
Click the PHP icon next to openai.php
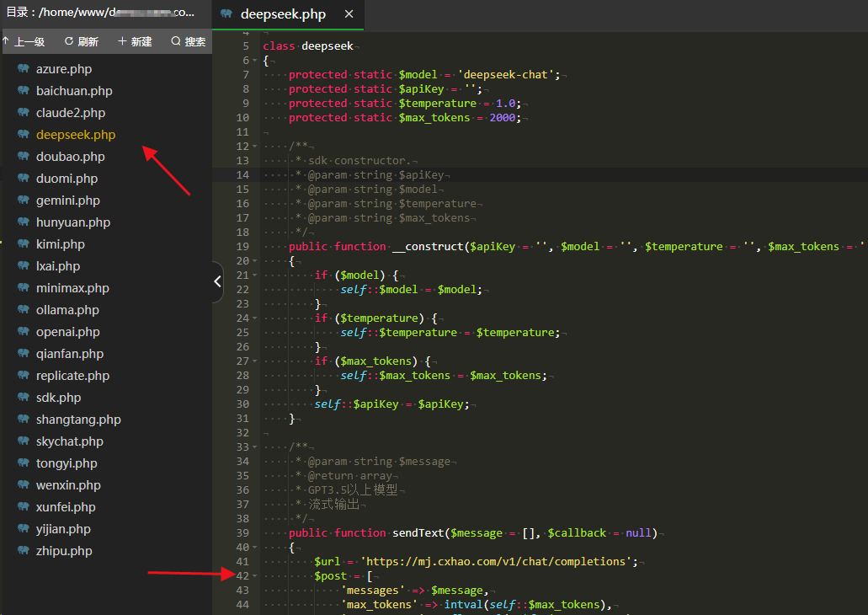pyautogui.click(x=24, y=331)
